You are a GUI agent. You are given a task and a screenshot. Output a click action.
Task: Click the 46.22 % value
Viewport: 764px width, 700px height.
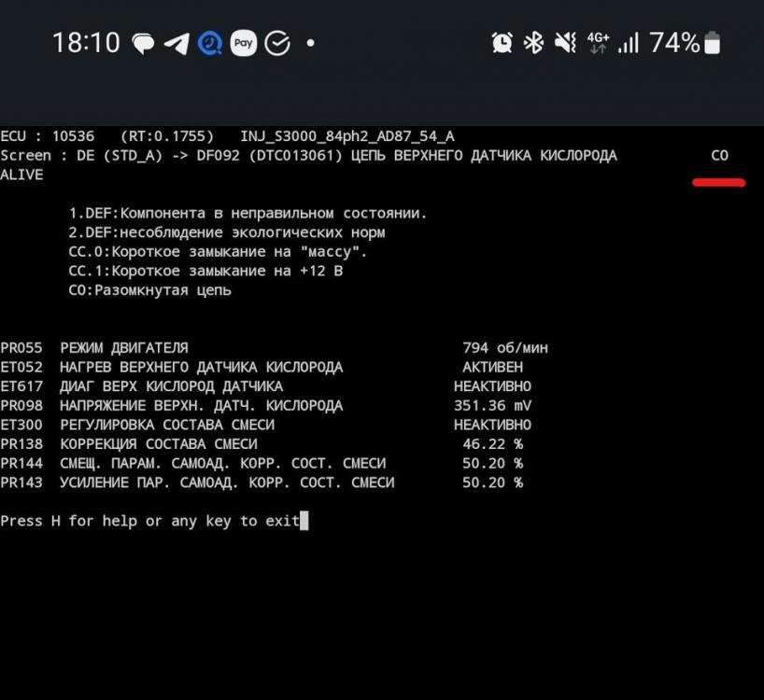click(x=492, y=444)
